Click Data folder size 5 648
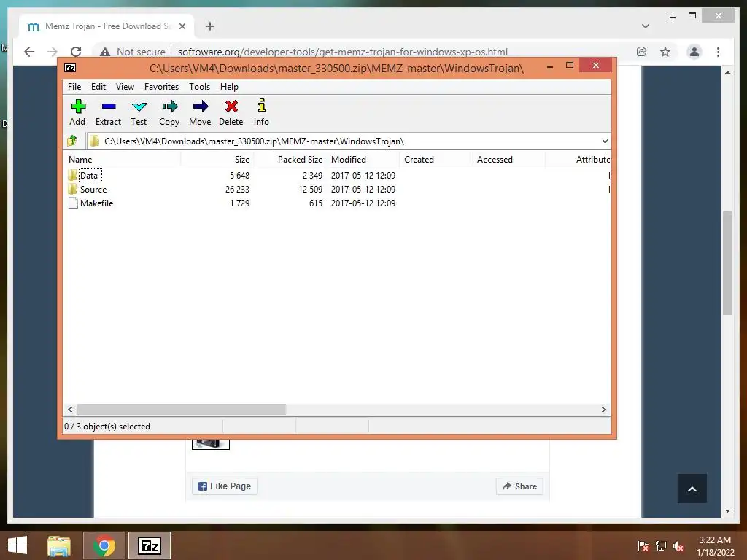 tap(239, 175)
